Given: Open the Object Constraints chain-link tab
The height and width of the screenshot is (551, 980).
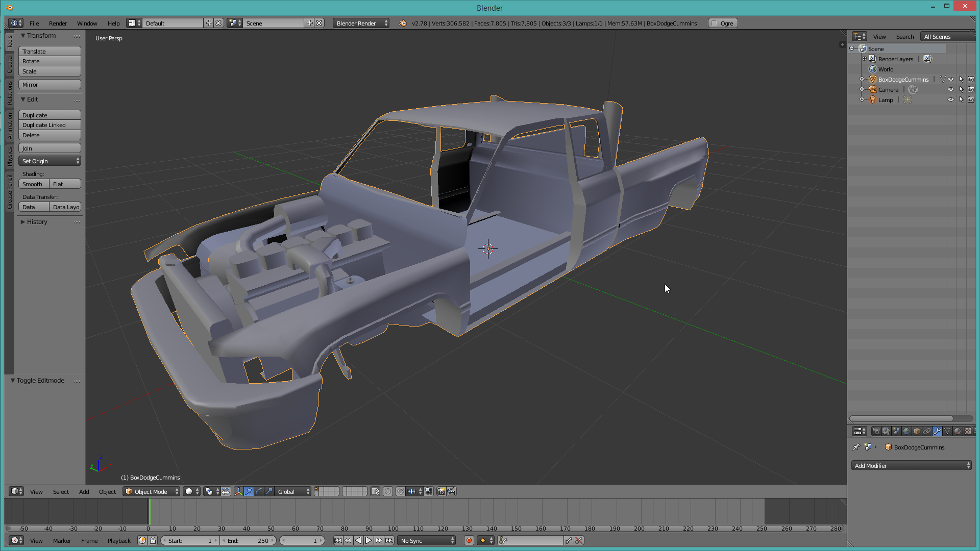Looking at the screenshot, I should 927,431.
